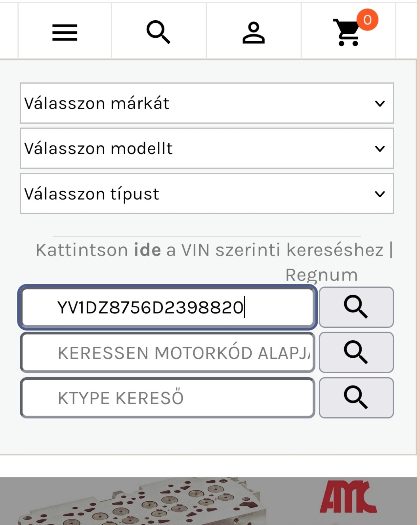
Task: Open the hamburger navigation menu
Action: (65, 32)
